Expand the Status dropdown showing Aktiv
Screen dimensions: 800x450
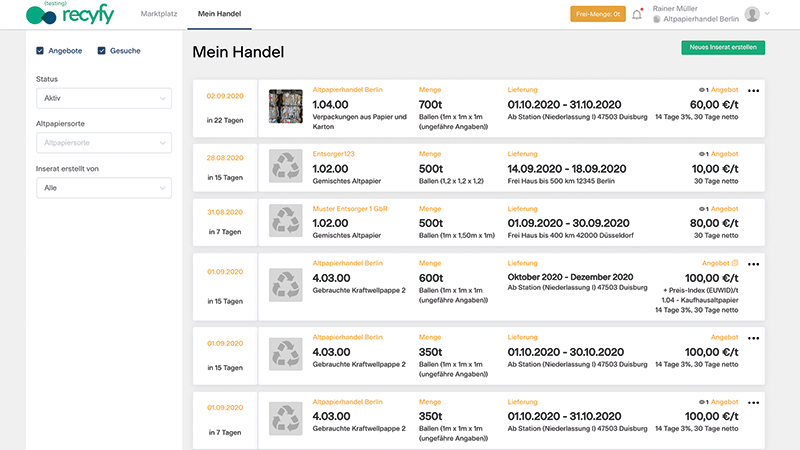[104, 98]
